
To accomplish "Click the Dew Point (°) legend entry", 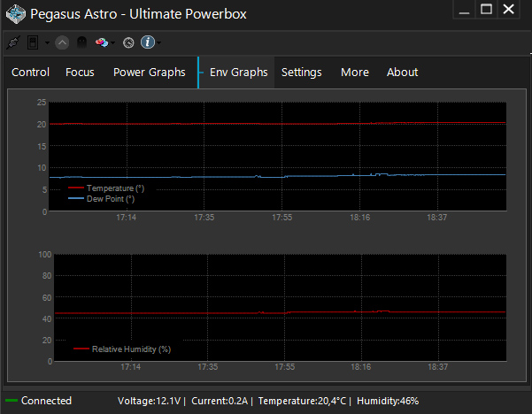I will [102, 199].
